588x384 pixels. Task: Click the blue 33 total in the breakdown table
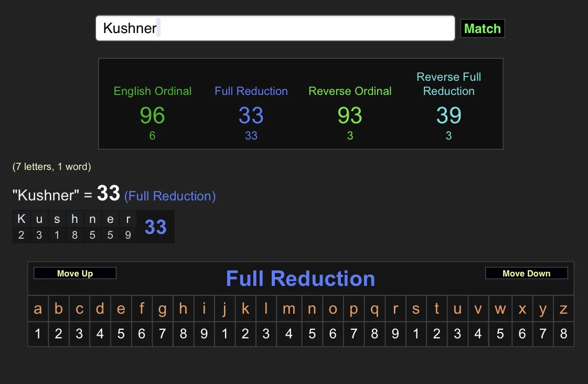[x=156, y=227]
